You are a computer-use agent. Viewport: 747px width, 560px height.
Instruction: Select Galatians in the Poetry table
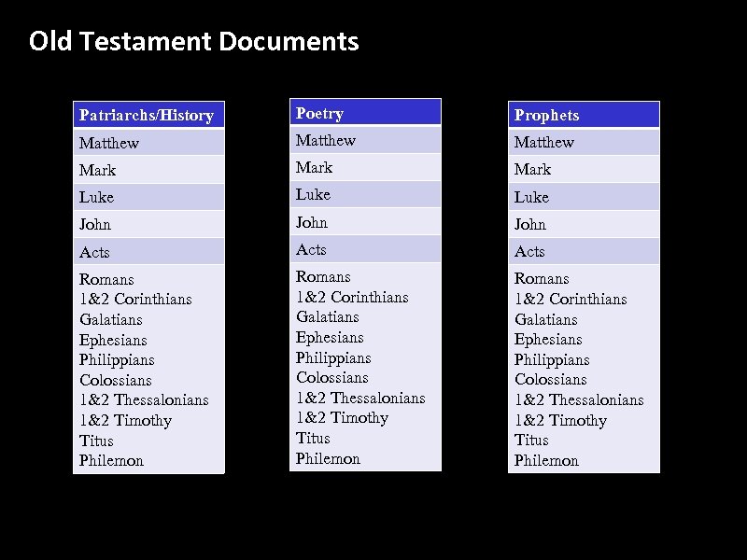pyautogui.click(x=328, y=316)
